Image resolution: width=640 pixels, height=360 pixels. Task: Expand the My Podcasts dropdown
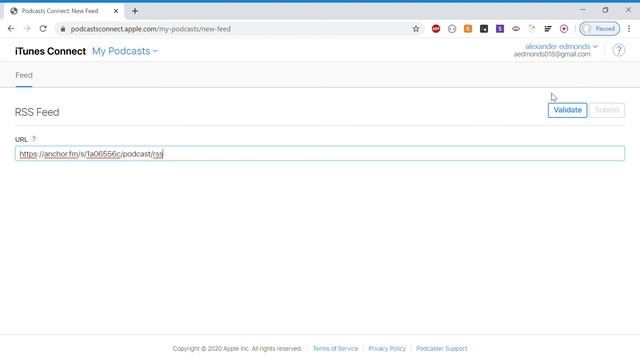pyautogui.click(x=125, y=51)
